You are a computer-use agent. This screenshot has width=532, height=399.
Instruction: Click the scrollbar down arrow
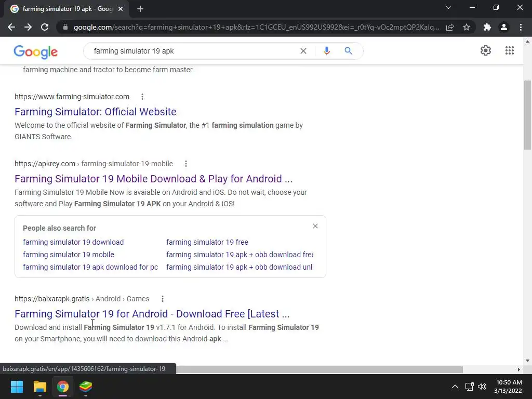pyautogui.click(x=527, y=361)
